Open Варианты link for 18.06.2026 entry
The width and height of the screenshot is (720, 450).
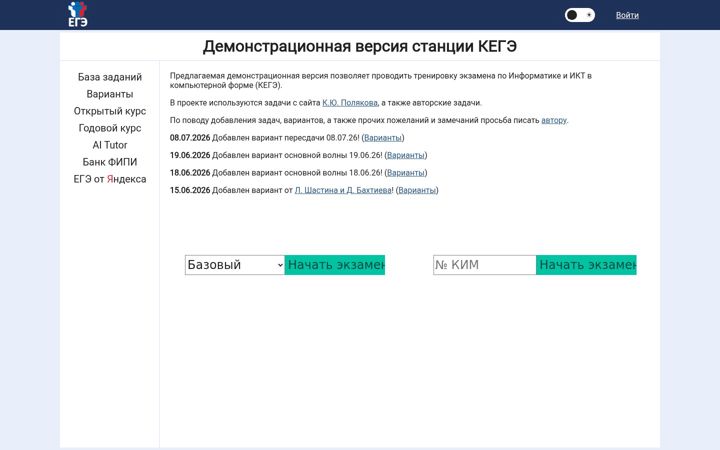pos(405,173)
